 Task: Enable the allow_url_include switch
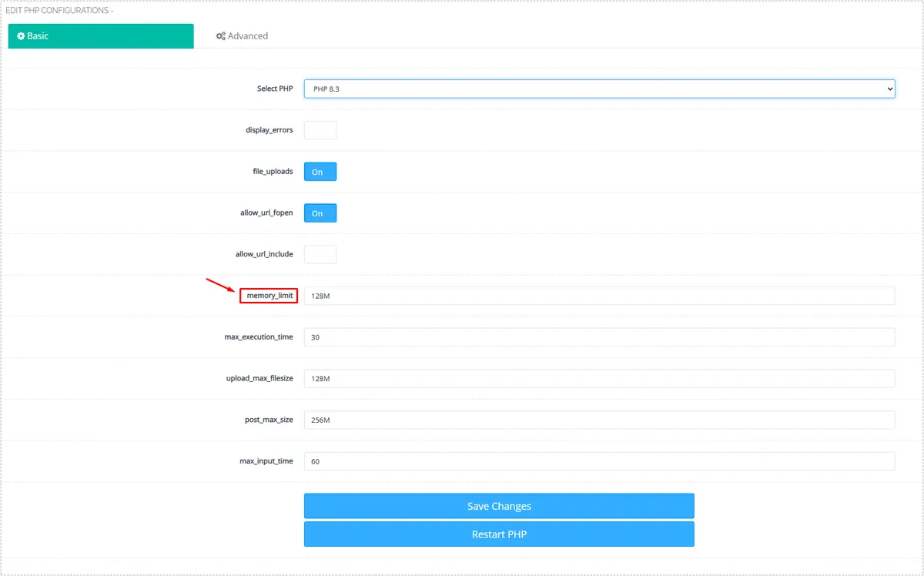(320, 254)
